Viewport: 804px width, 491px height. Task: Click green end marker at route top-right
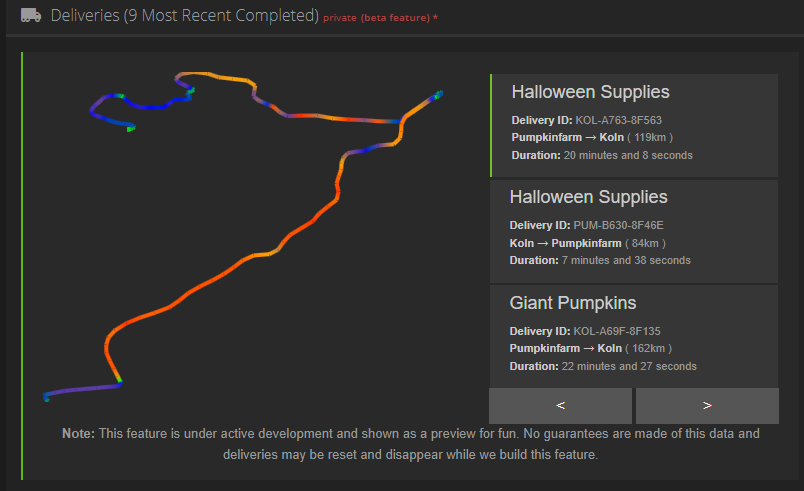click(438, 95)
